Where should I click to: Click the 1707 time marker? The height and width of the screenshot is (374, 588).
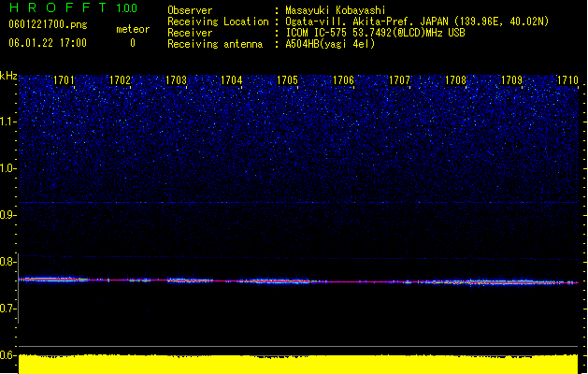pos(399,80)
